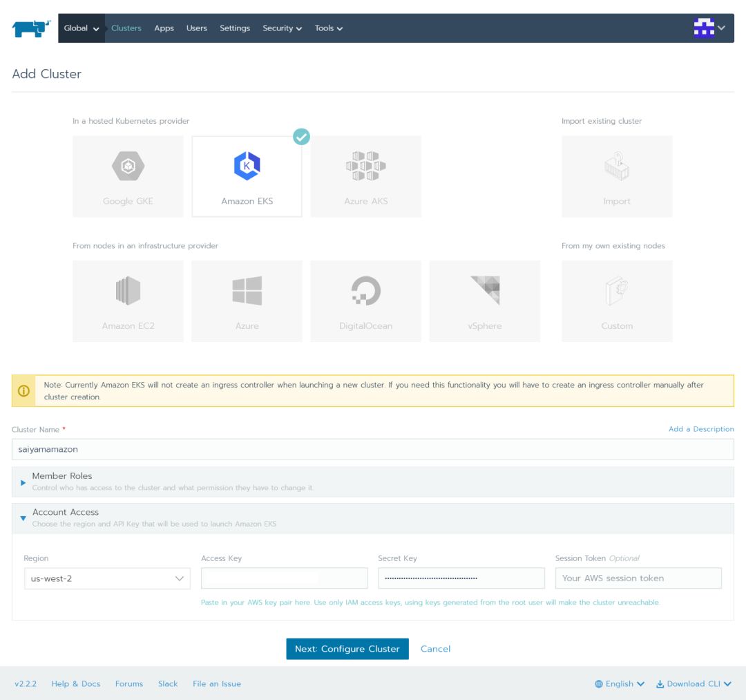Viewport: 746px width, 700px height.
Task: Click the info icon in the EKS note
Action: coord(23,390)
